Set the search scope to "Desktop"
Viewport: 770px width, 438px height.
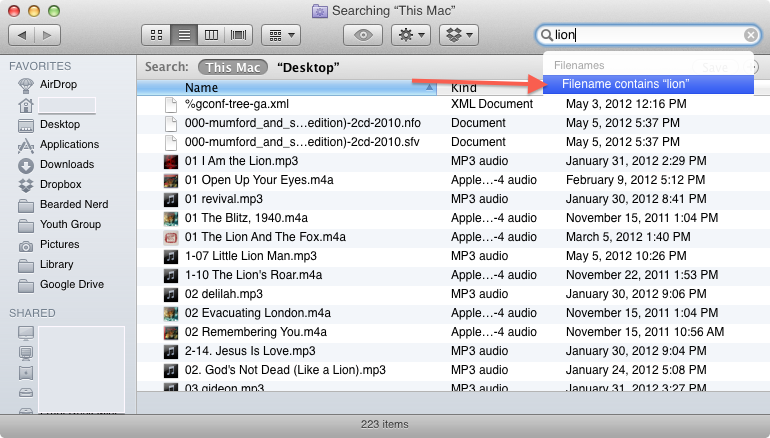pos(308,67)
